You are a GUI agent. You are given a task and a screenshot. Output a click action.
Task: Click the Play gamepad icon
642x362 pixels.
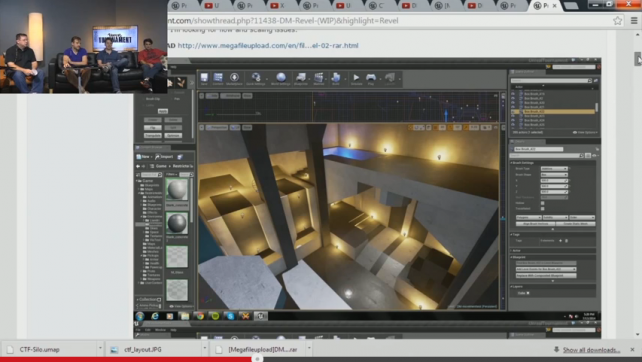pyautogui.click(x=371, y=78)
